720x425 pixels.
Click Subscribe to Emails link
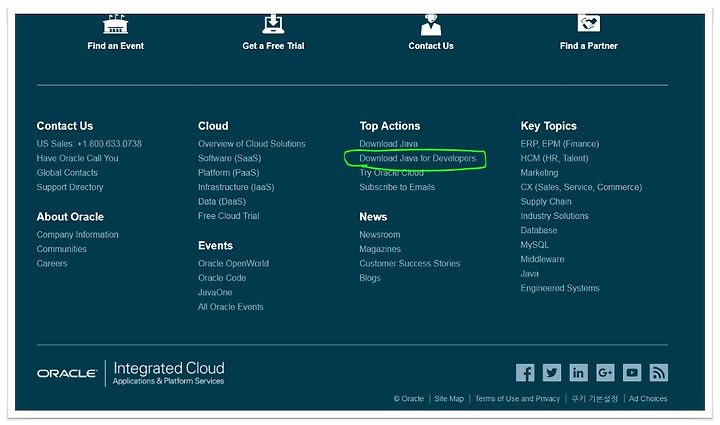[397, 187]
